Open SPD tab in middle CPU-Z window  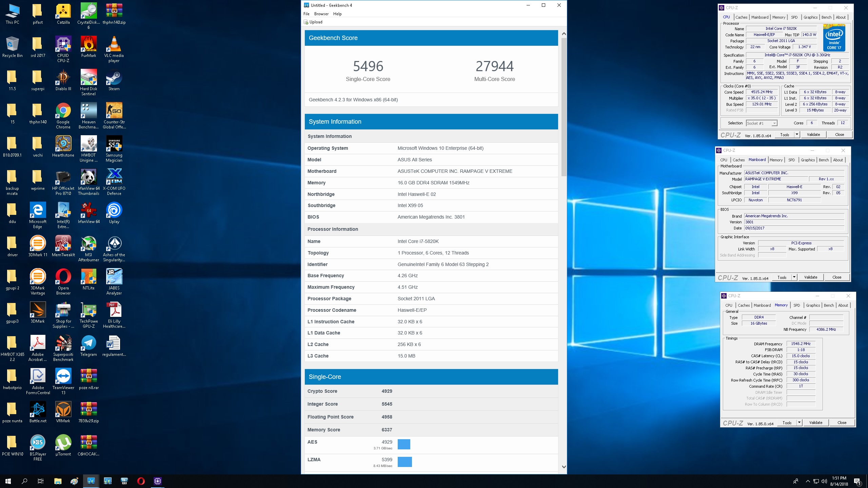click(791, 160)
